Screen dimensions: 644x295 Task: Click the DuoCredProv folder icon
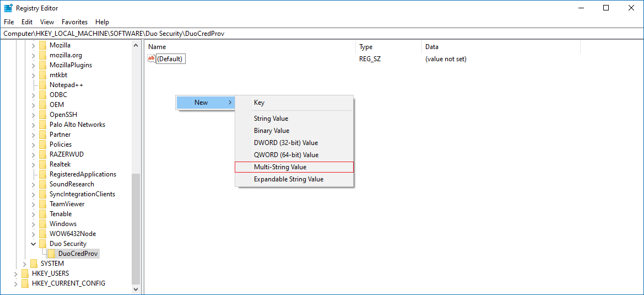[x=52, y=254]
